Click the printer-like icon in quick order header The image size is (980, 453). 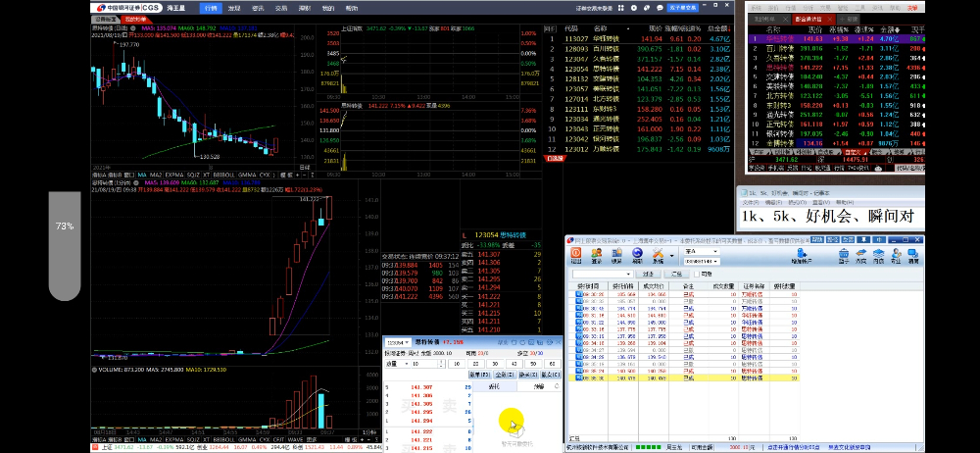(539, 343)
